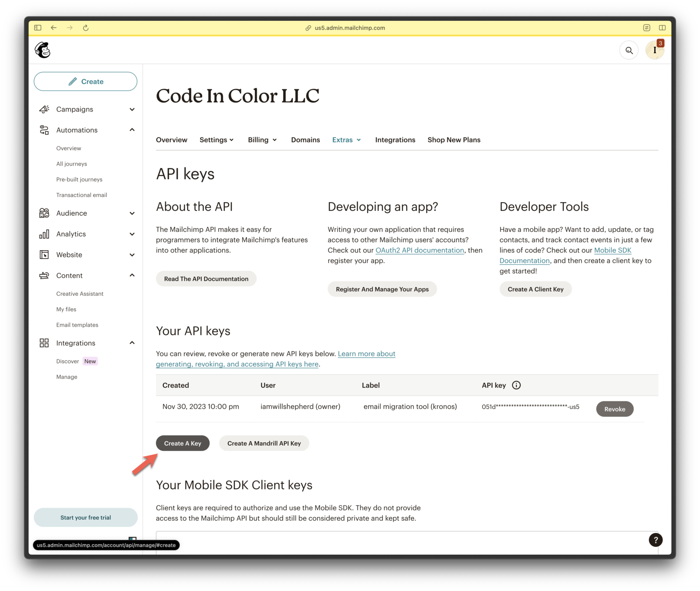The width and height of the screenshot is (700, 591).
Task: Click the iamwillshepherd (owner) user cell
Action: (300, 407)
